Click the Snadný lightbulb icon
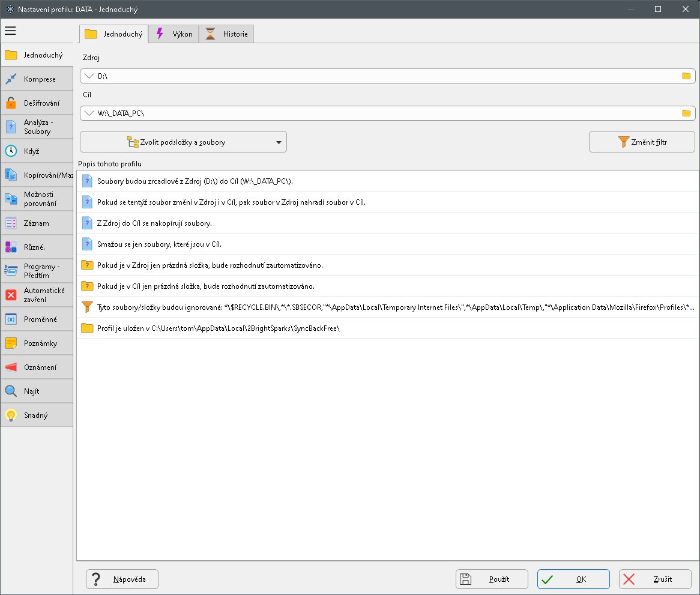The width and height of the screenshot is (700, 595). click(11, 415)
